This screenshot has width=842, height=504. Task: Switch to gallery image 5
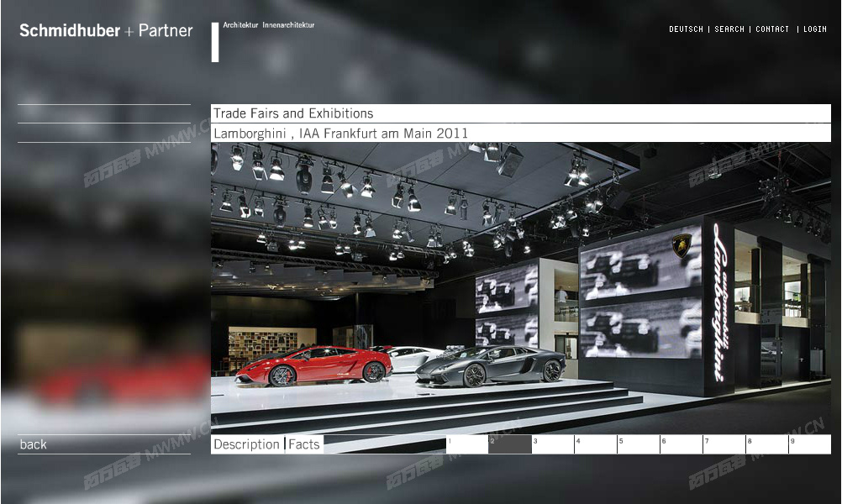tap(639, 444)
